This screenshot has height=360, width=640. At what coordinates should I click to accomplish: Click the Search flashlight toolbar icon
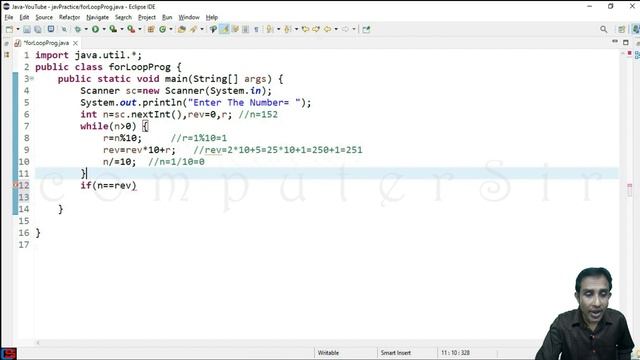pos(213,29)
